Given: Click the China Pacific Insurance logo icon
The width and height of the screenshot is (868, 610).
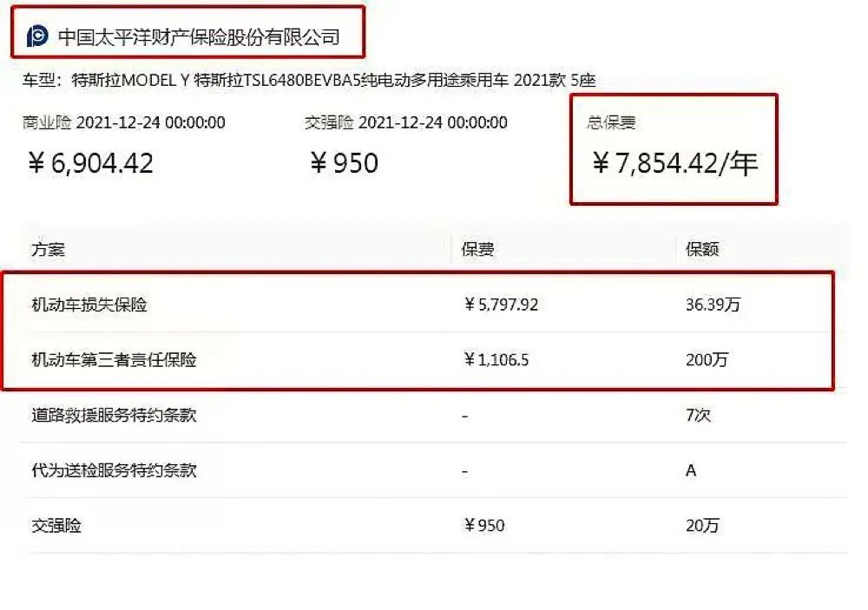Looking at the screenshot, I should point(37,36).
